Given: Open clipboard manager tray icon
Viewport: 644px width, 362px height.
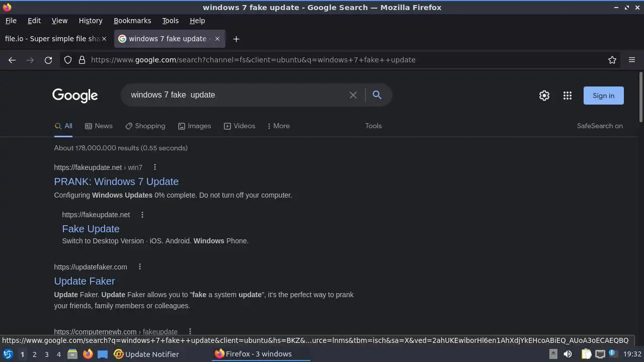Looking at the screenshot, I should (x=586, y=354).
